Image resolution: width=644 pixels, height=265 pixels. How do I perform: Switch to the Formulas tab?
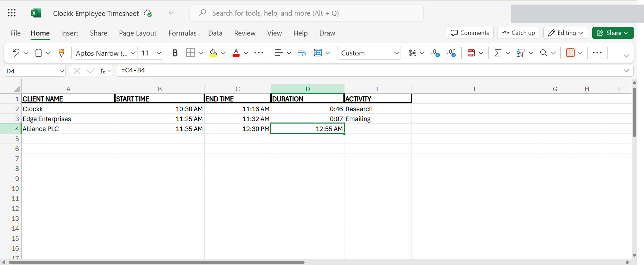tap(182, 33)
